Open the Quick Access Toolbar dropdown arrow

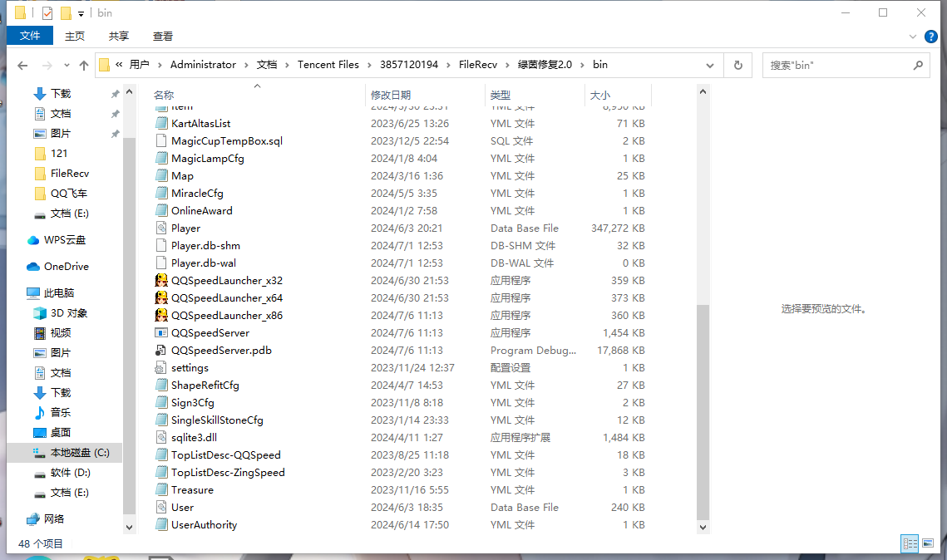pyautogui.click(x=81, y=13)
